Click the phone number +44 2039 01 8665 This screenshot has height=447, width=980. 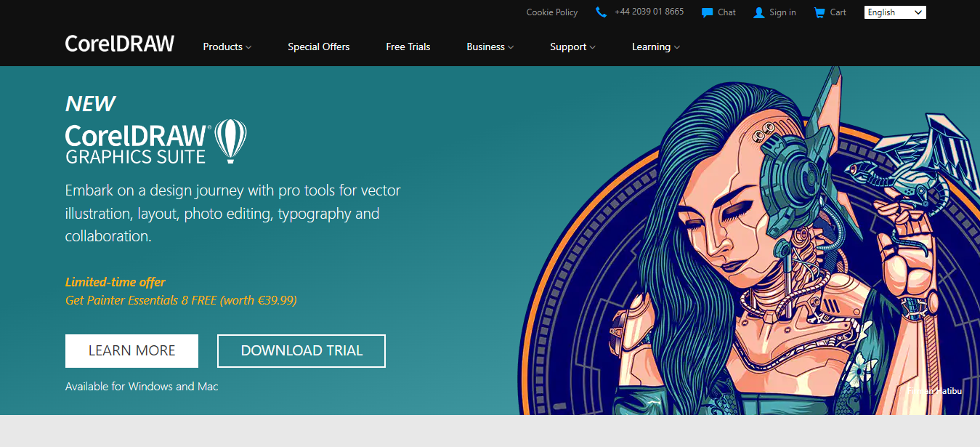point(649,12)
